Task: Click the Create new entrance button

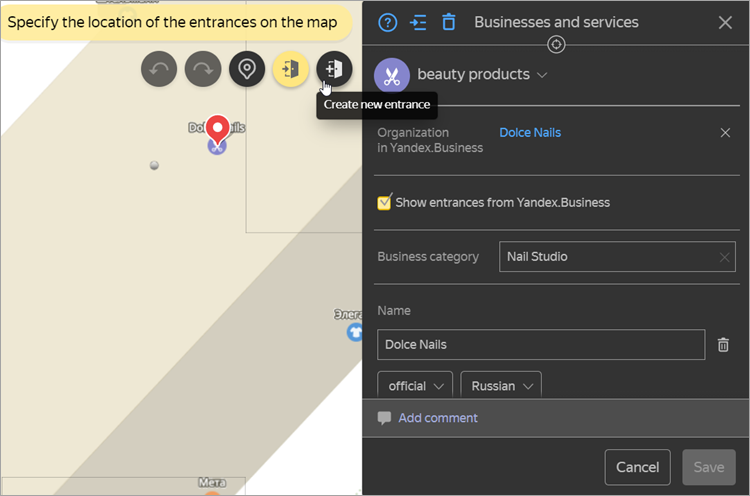Action: click(334, 69)
